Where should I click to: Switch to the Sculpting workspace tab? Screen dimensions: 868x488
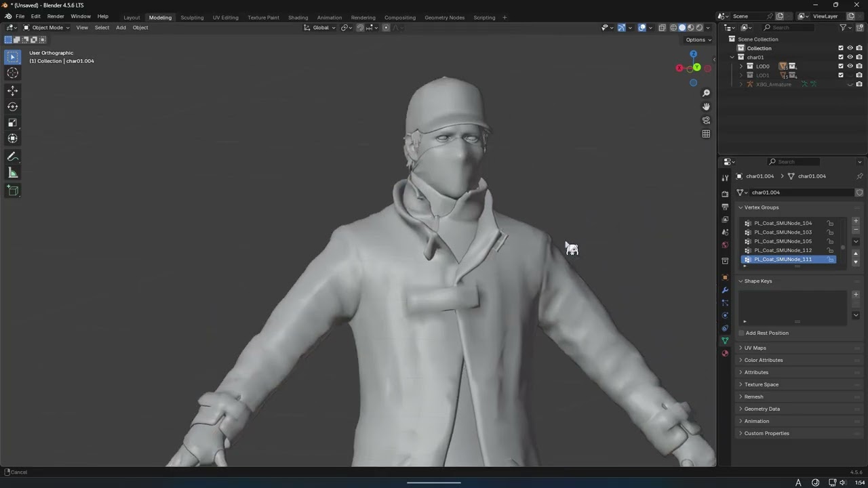tap(192, 18)
